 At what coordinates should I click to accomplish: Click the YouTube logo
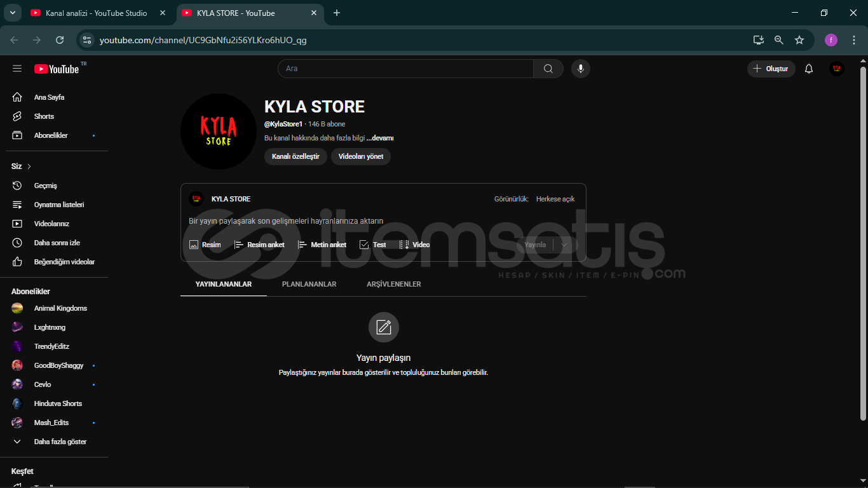(57, 69)
